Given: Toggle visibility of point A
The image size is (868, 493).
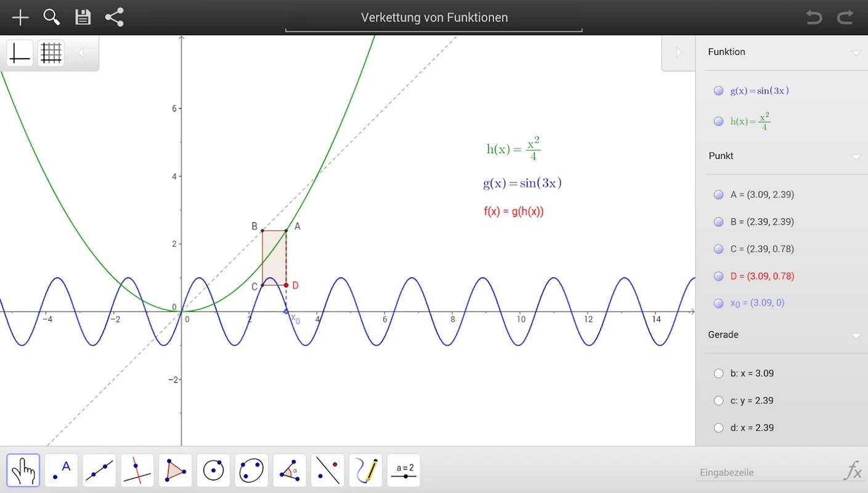Looking at the screenshot, I should coord(718,195).
